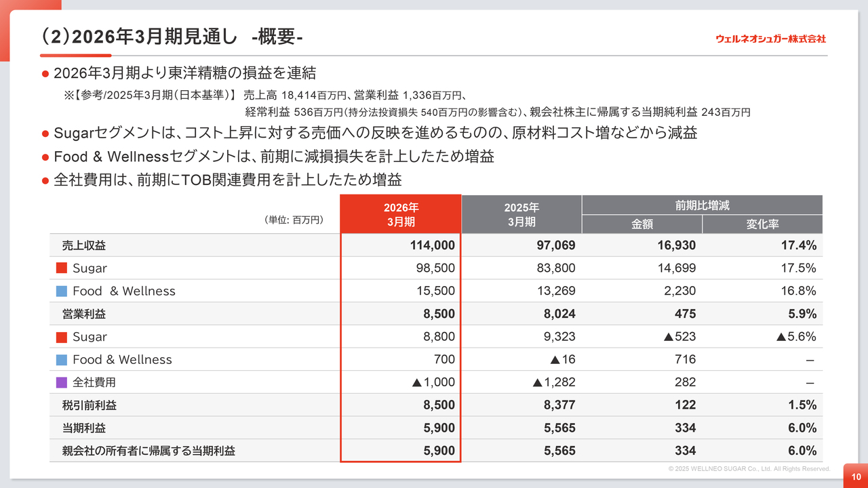This screenshot has width=868, height=488.
Task: Select the ▲1,000 corporate cost value
Action: 433,383
